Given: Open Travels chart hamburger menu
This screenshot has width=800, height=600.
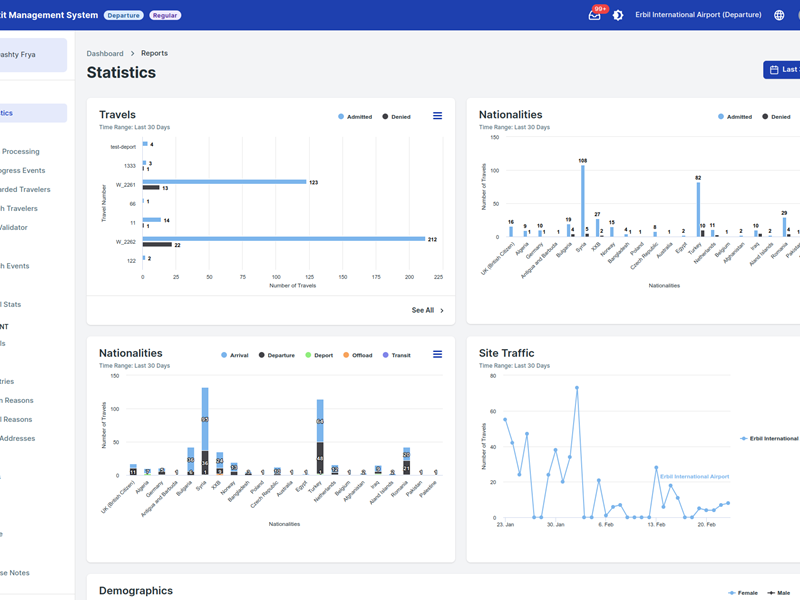Looking at the screenshot, I should pyautogui.click(x=437, y=116).
